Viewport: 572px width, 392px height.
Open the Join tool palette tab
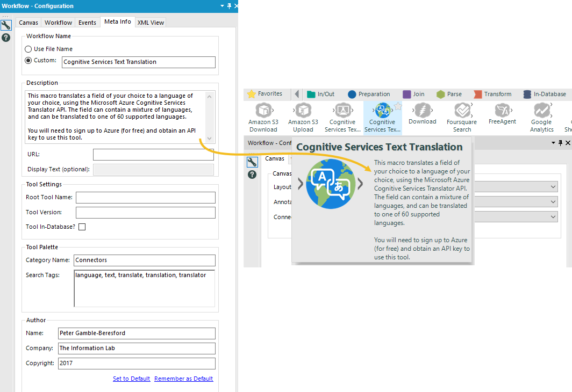(x=414, y=94)
